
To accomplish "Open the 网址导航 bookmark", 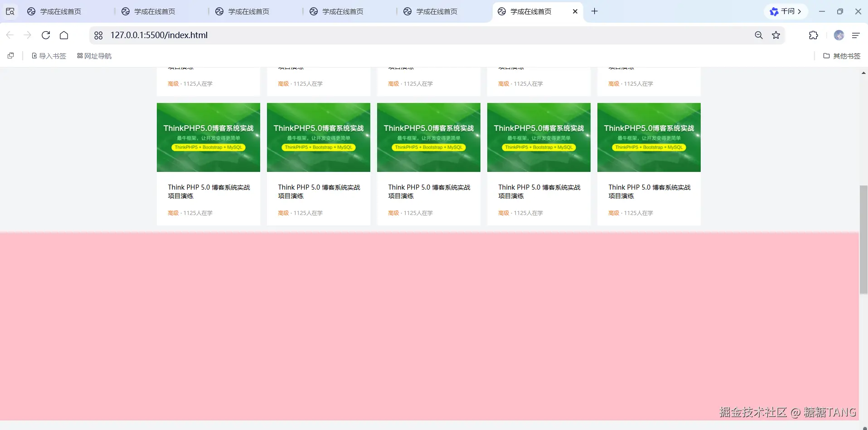I will [94, 56].
